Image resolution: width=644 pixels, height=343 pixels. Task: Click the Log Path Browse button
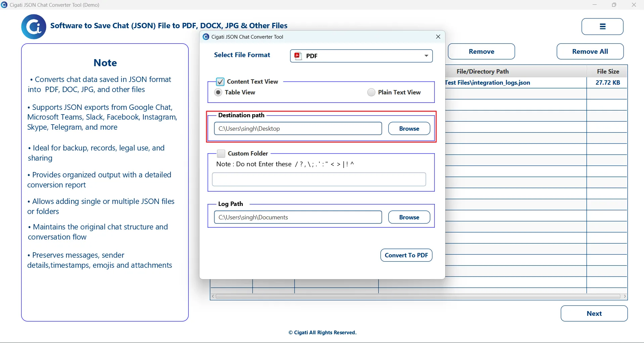409,217
